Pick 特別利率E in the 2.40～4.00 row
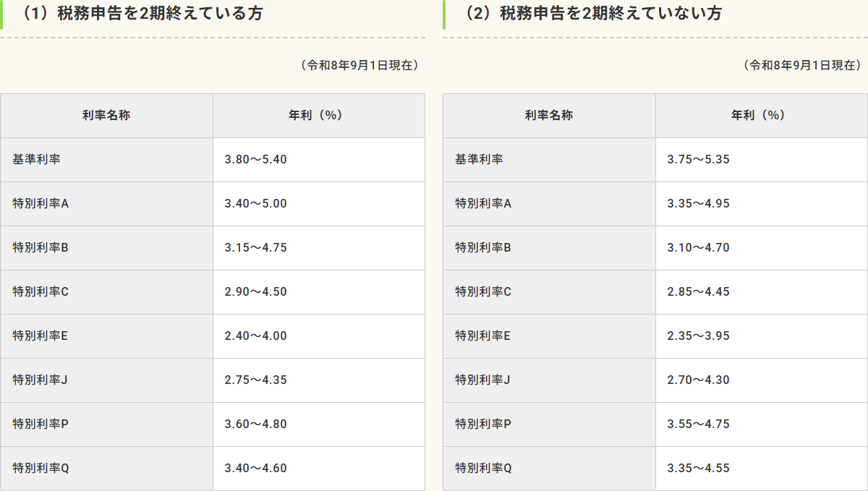The image size is (868, 491). [41, 336]
